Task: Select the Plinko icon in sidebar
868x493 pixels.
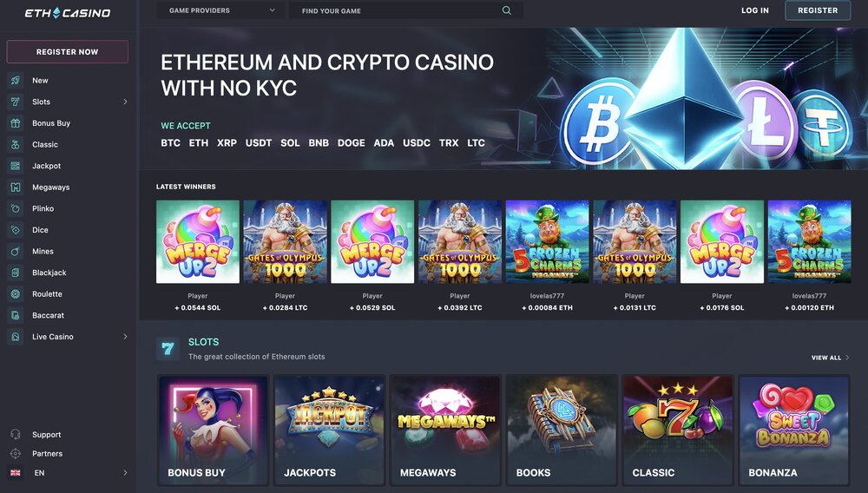Action: (x=16, y=208)
